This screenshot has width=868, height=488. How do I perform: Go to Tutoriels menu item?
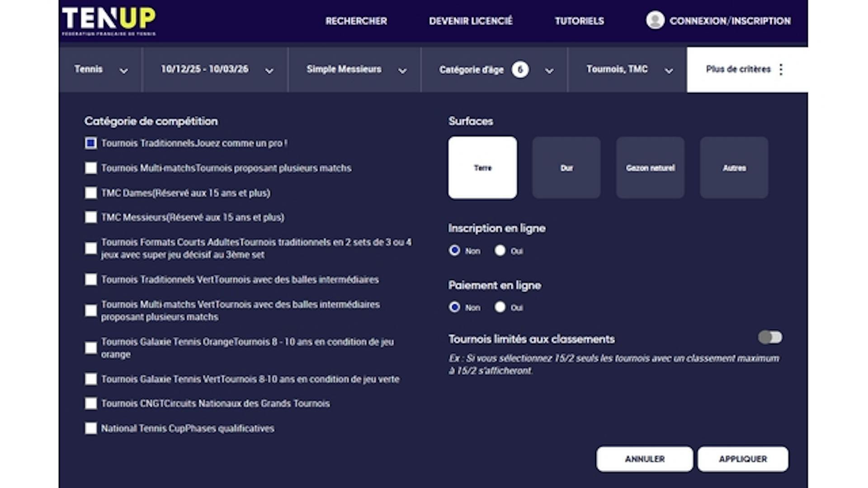coord(579,21)
